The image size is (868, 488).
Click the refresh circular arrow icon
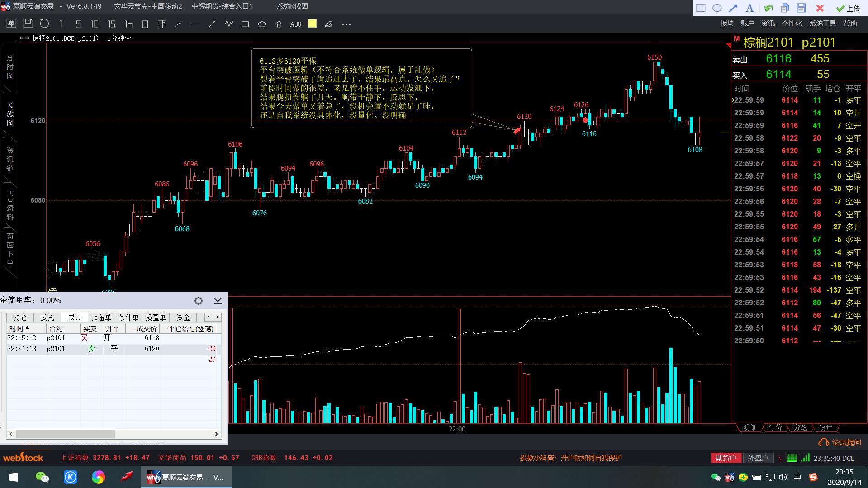coord(44,24)
